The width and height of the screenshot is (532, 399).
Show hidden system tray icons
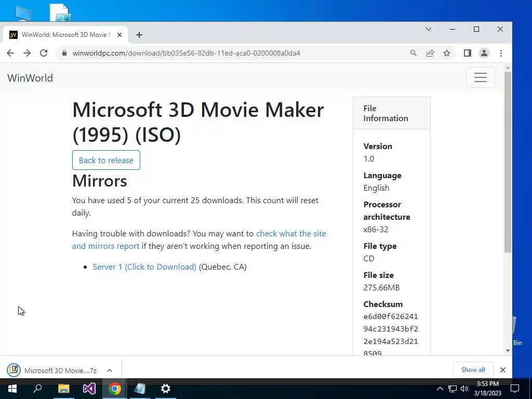(440, 389)
